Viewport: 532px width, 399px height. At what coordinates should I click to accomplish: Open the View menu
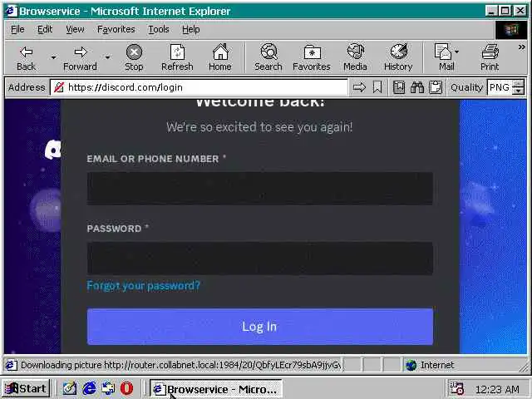coord(75,30)
